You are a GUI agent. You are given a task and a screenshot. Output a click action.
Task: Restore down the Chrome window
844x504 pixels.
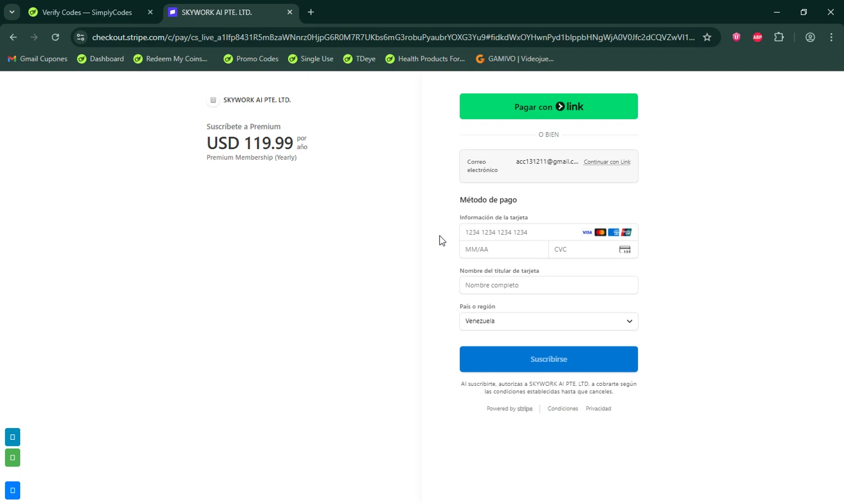click(x=803, y=12)
